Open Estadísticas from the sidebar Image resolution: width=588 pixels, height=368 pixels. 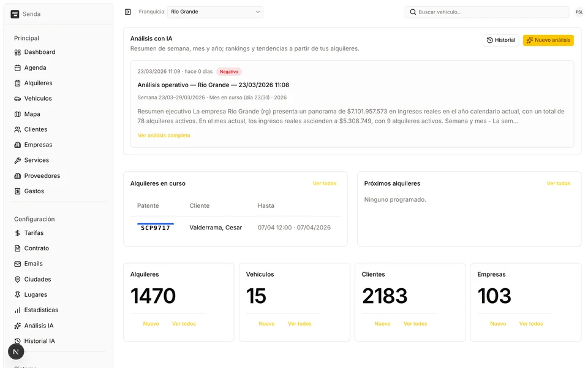41,310
